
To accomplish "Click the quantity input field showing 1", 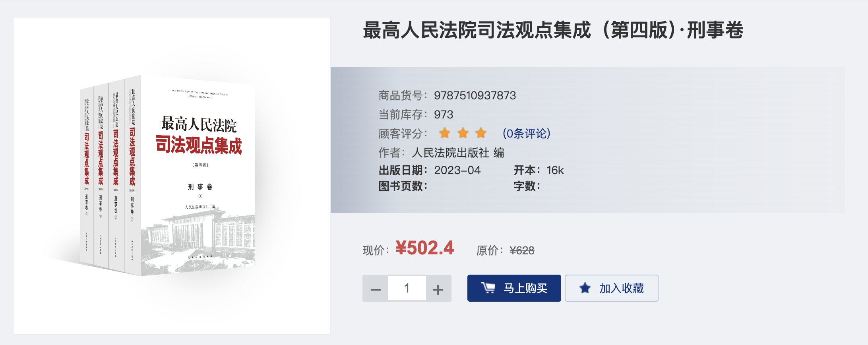I will (407, 288).
